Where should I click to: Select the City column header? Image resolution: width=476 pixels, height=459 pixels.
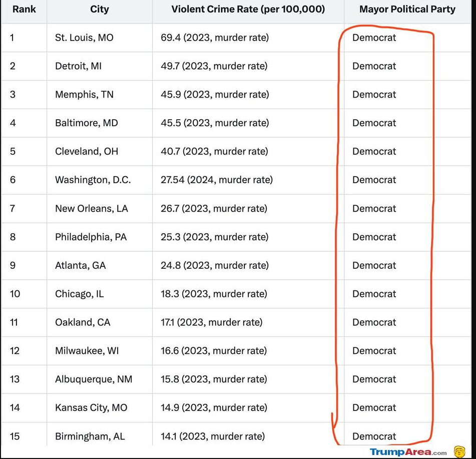tap(100, 9)
